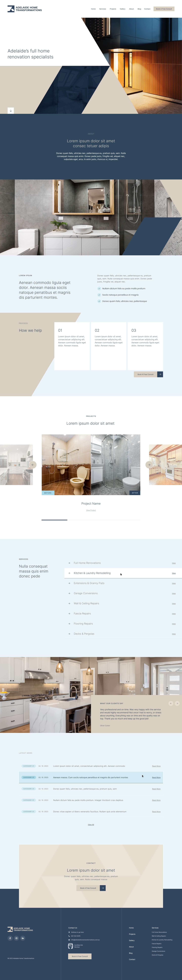The image size is (182, 980).
Task: Click View link for Full Home Renovations
Action: click(174, 563)
